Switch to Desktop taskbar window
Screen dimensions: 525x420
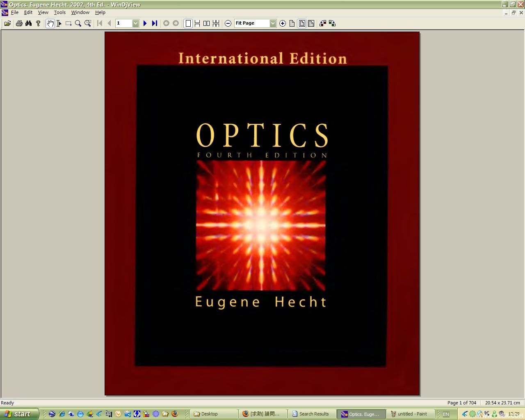(x=215, y=414)
